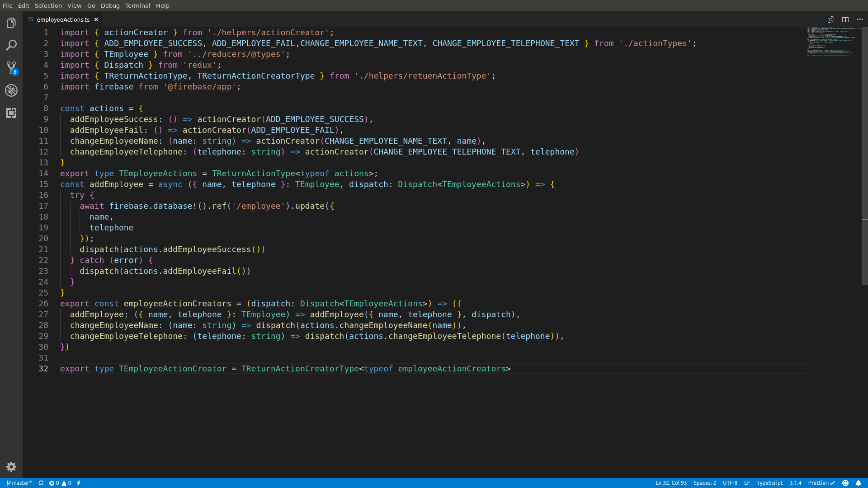Split the editor using the split icon
Viewport: 868px width, 488px height.
[x=845, y=19]
